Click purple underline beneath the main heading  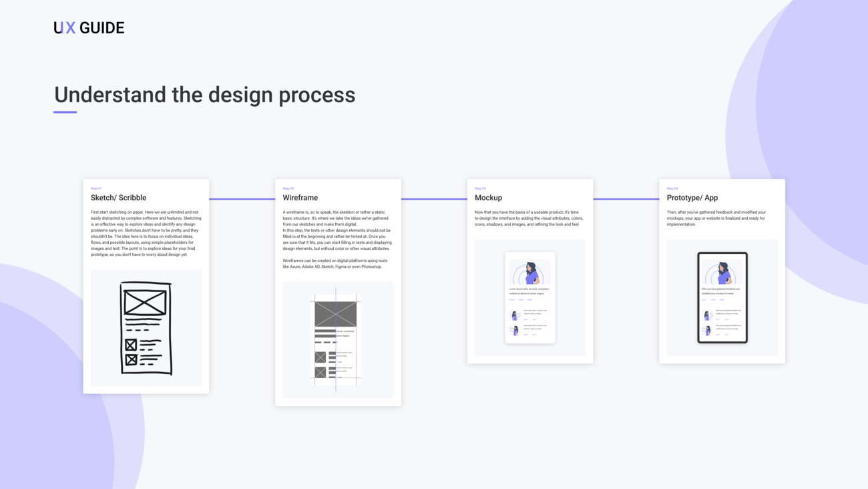click(x=65, y=112)
